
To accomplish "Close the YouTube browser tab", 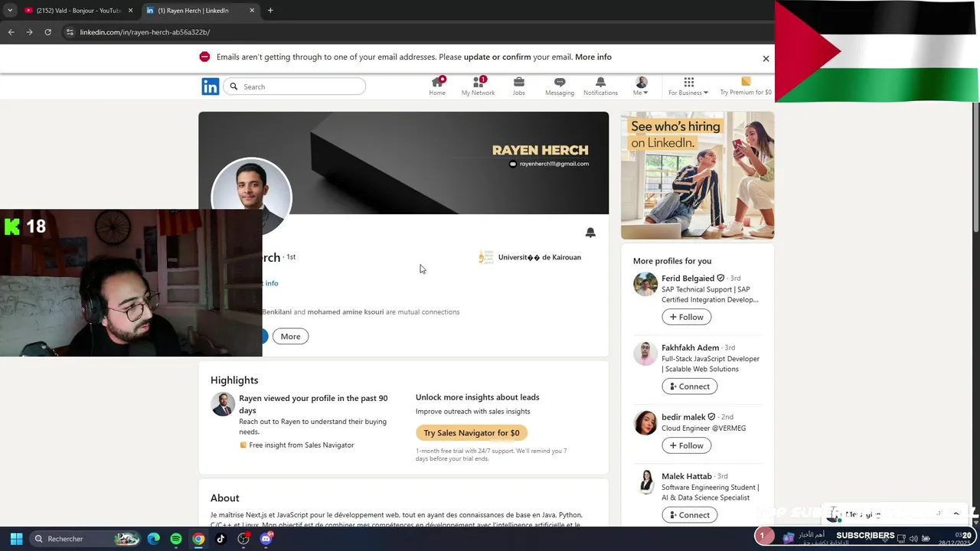I will [130, 11].
